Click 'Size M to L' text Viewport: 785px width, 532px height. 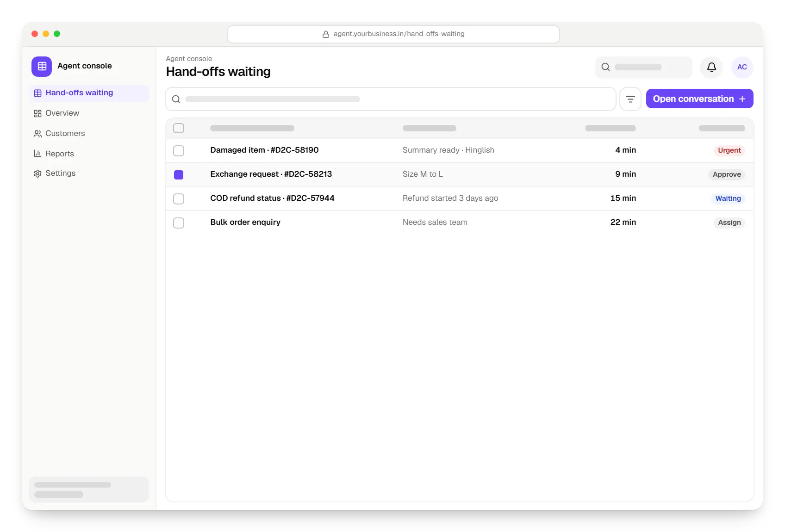tap(423, 174)
